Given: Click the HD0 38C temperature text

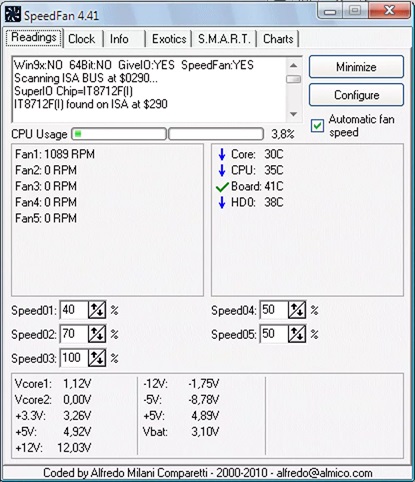Looking at the screenshot, I should point(257,202).
